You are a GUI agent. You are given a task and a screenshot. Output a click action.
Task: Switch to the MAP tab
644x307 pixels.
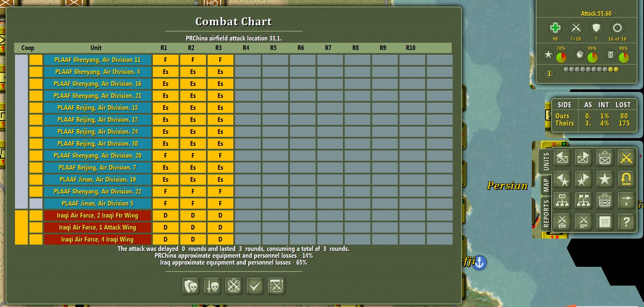click(x=546, y=185)
